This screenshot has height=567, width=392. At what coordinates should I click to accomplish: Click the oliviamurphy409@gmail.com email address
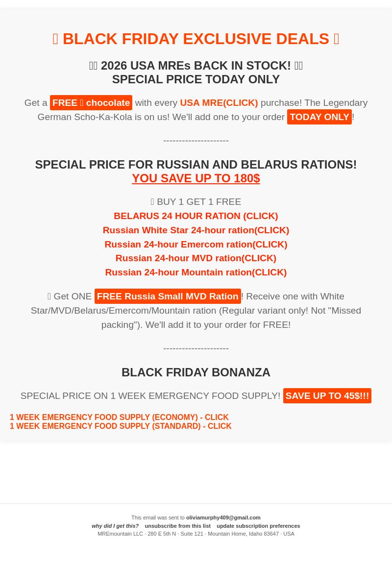[x=223, y=518]
